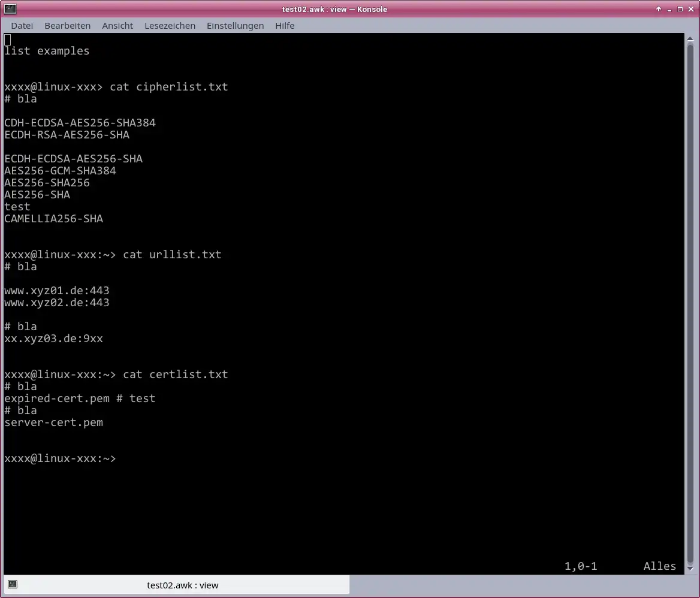Click the scrollbar down arrow
Image resolution: width=700 pixels, height=598 pixels.
point(690,569)
